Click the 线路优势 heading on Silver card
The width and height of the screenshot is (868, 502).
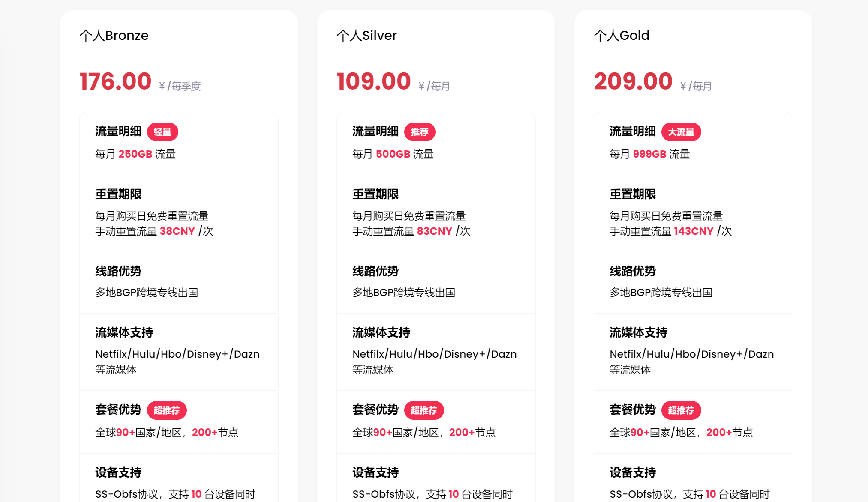pos(375,271)
